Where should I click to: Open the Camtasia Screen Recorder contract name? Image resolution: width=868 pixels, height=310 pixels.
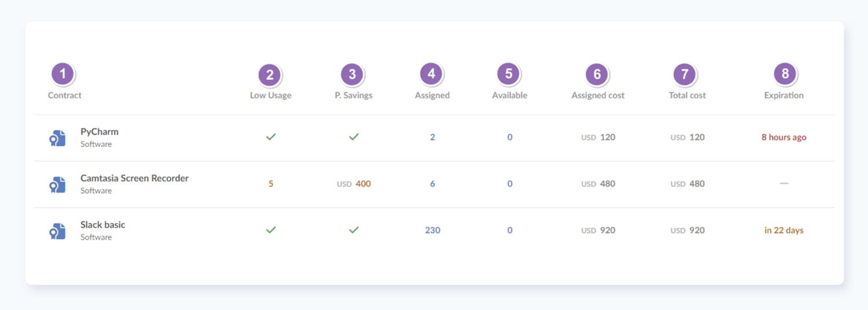pyautogui.click(x=135, y=178)
